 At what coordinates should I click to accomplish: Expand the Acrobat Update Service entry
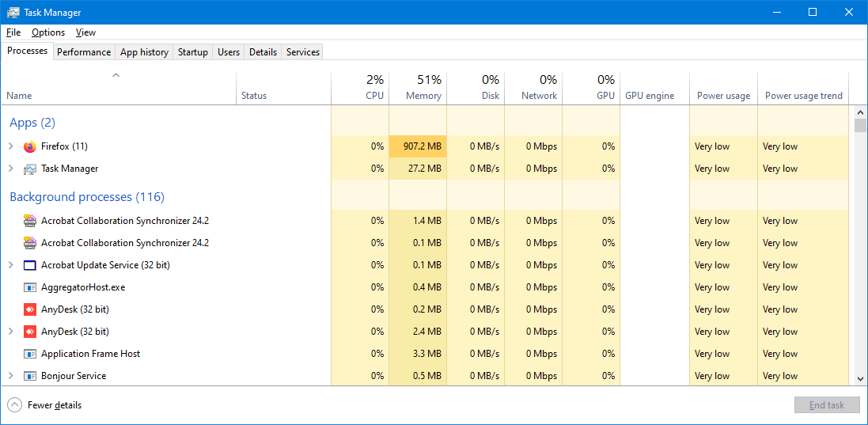[x=11, y=265]
